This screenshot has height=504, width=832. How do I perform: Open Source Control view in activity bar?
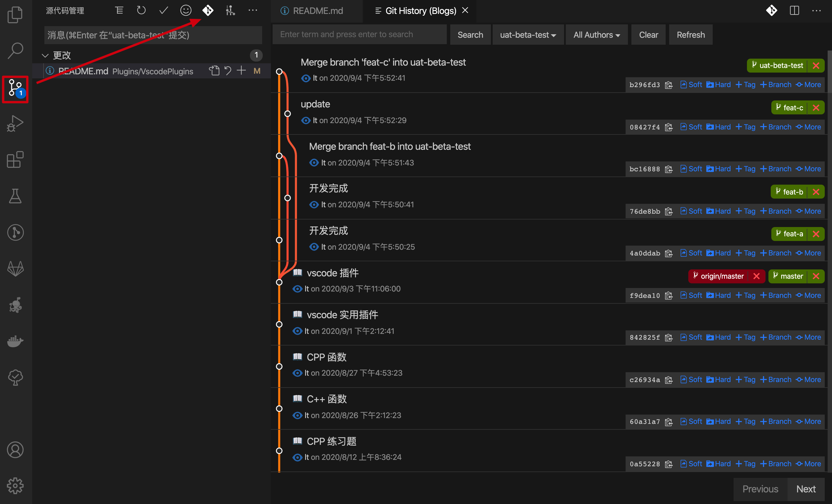pyautogui.click(x=15, y=89)
